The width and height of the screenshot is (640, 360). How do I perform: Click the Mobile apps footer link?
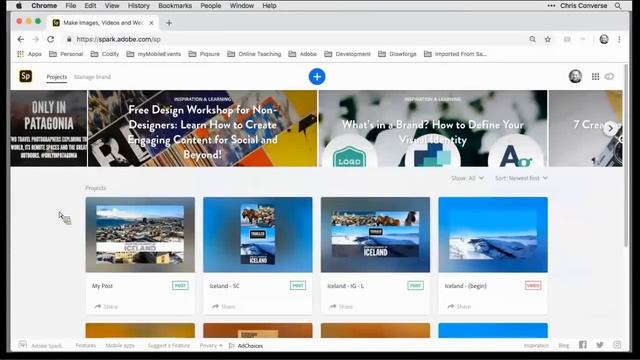click(x=120, y=346)
